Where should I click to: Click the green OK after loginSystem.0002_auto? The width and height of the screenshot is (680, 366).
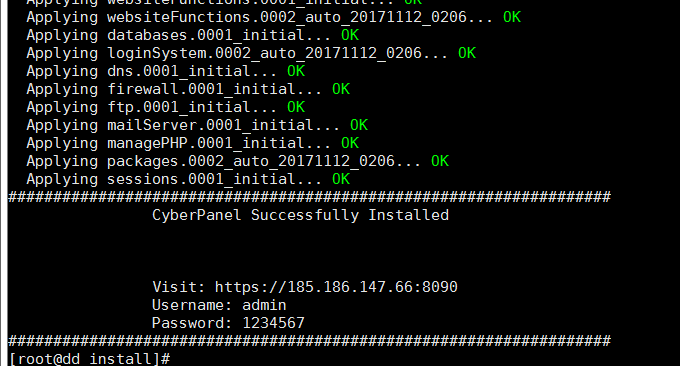[x=467, y=53]
